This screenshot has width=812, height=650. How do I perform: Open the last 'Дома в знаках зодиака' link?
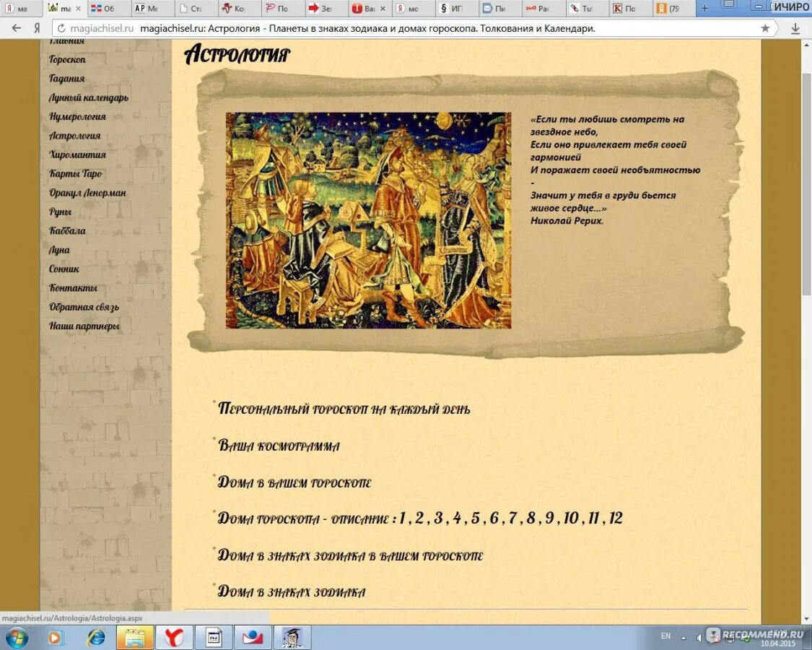pyautogui.click(x=292, y=591)
